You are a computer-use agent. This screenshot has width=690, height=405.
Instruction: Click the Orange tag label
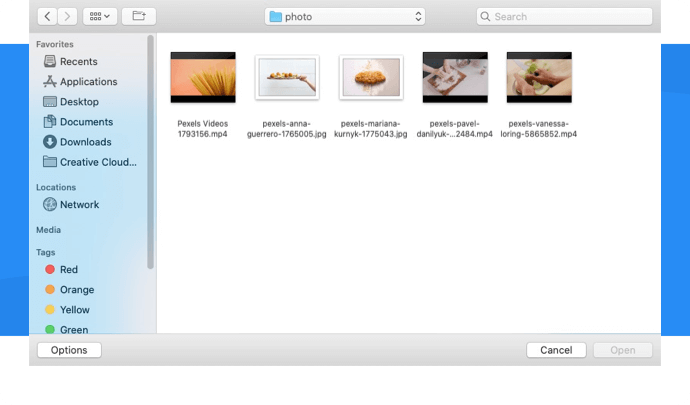77,290
